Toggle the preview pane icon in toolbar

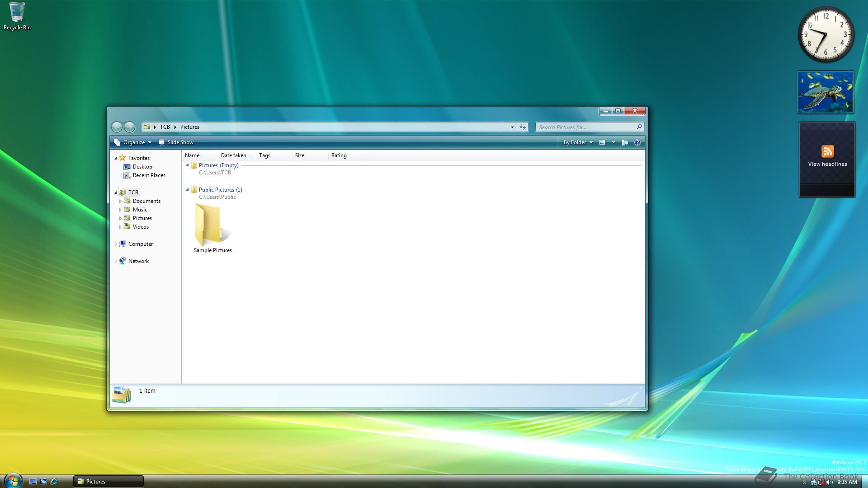pos(625,142)
